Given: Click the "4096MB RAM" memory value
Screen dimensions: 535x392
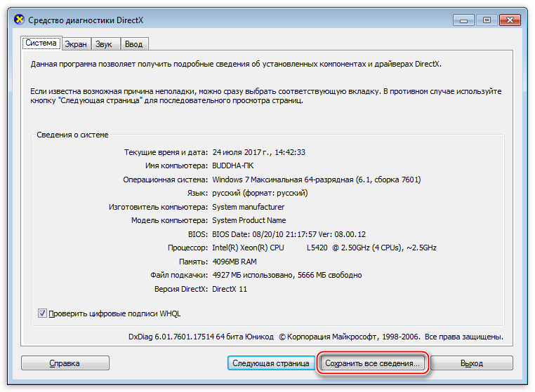Looking at the screenshot, I should coord(235,262).
